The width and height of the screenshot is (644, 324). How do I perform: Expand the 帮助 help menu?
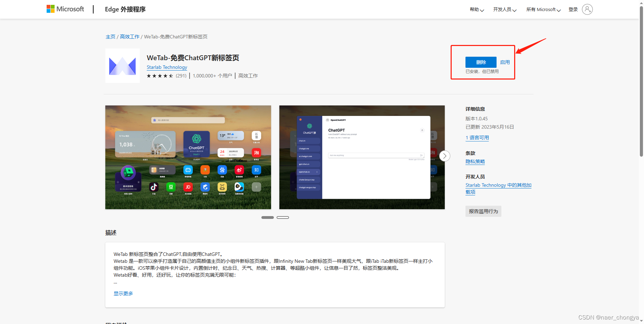(x=477, y=10)
